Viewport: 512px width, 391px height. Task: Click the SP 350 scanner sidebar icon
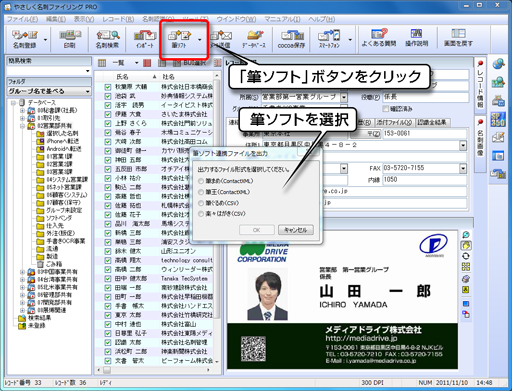coord(498,120)
